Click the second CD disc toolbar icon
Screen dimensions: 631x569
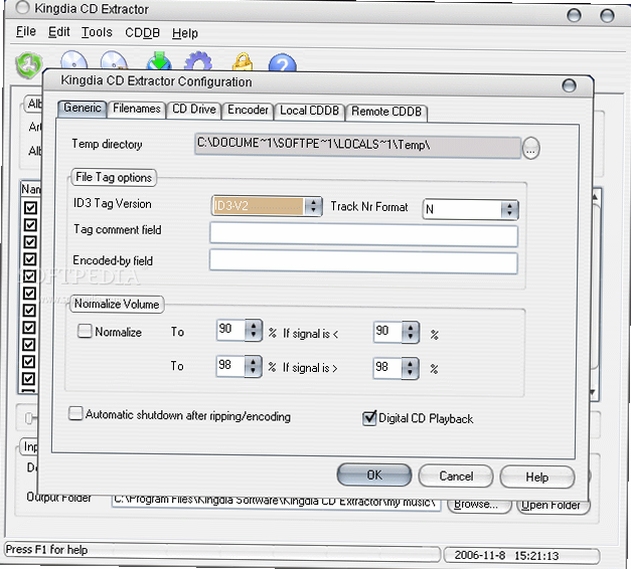coord(114,61)
